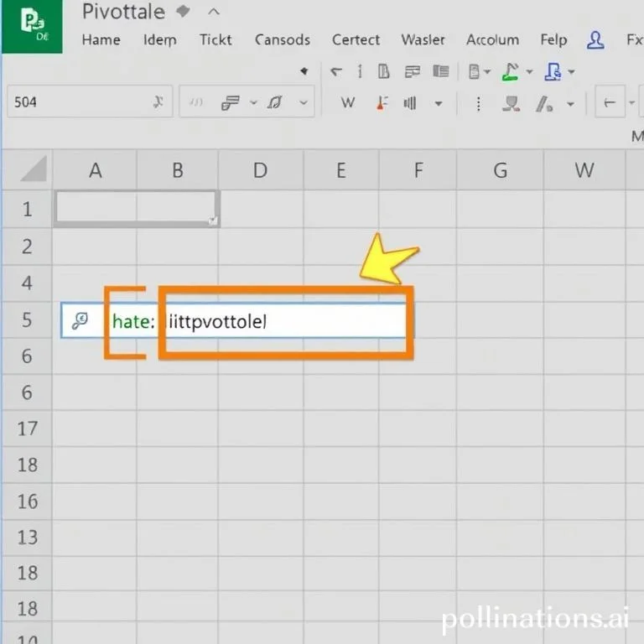The width and height of the screenshot is (644, 644).
Task: Click the book-shaped toolbar icon
Action: point(383,71)
